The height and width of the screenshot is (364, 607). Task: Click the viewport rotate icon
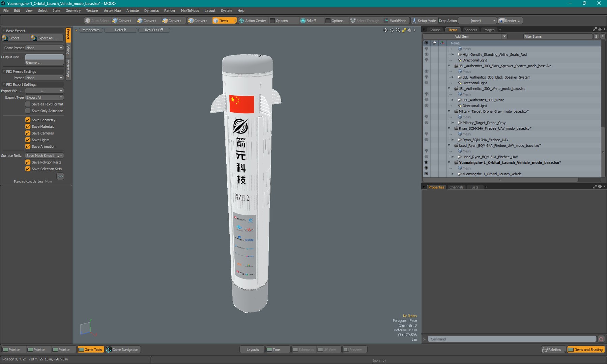pos(392,30)
